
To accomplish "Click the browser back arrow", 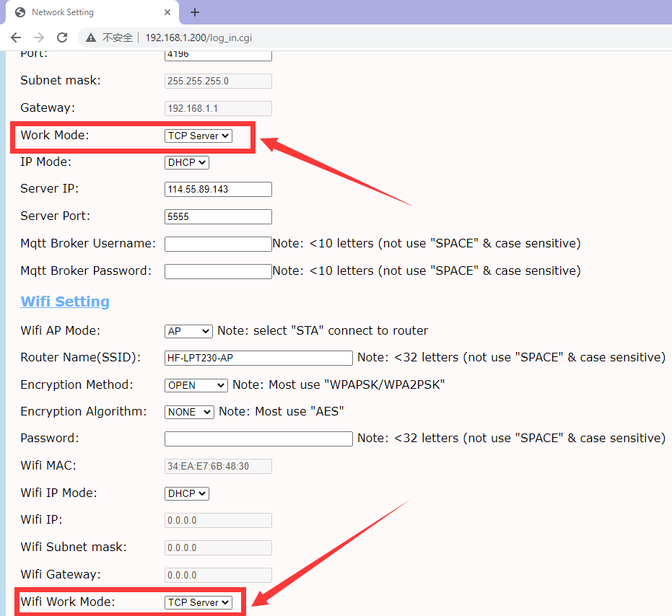I will 16,38.
